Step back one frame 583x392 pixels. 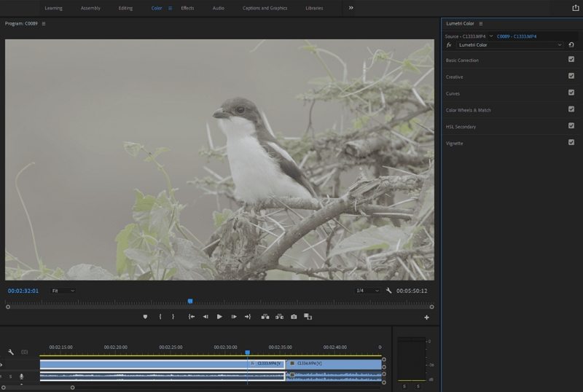(206, 317)
